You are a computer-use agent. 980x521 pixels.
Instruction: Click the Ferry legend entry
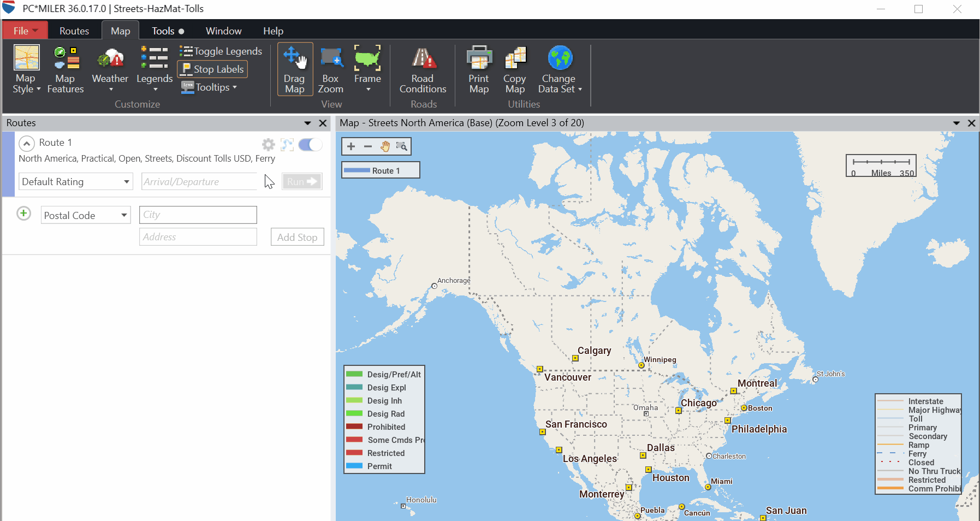click(902, 454)
